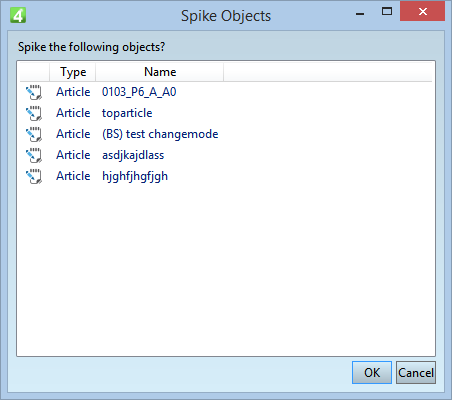Click the article icon for (BS) test changemode
This screenshot has width=452, height=400.
(x=34, y=134)
